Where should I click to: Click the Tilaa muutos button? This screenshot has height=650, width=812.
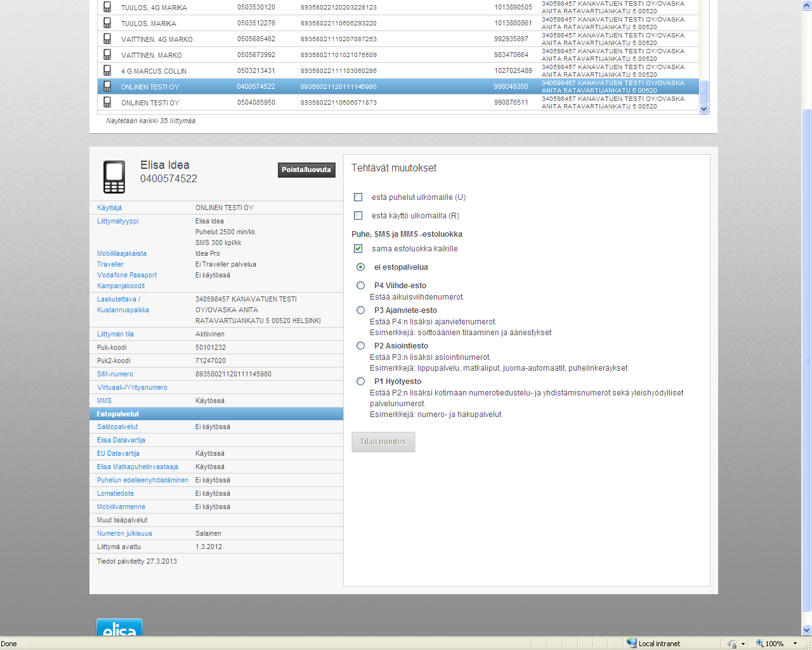point(383,442)
